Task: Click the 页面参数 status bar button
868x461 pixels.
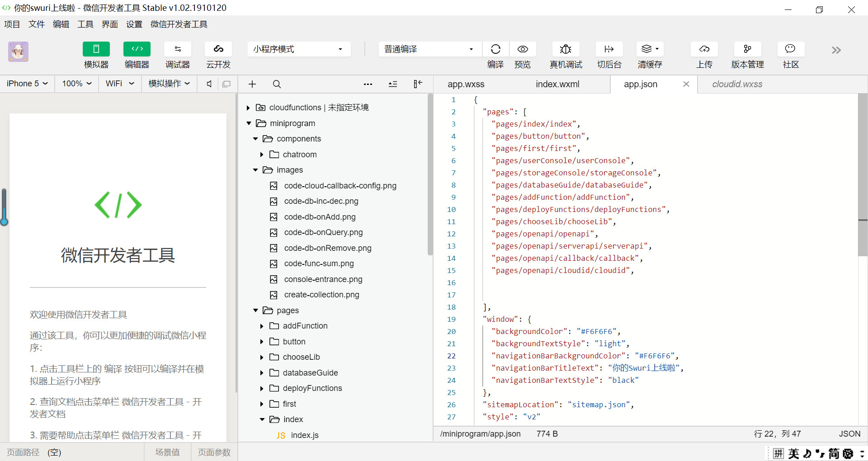Action: (214, 452)
